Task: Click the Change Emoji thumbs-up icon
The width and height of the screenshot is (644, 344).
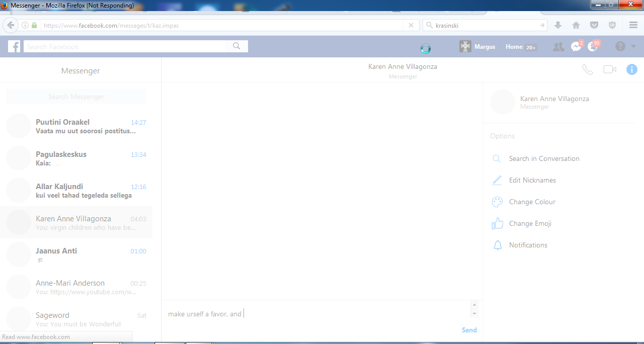Action: pyautogui.click(x=497, y=223)
